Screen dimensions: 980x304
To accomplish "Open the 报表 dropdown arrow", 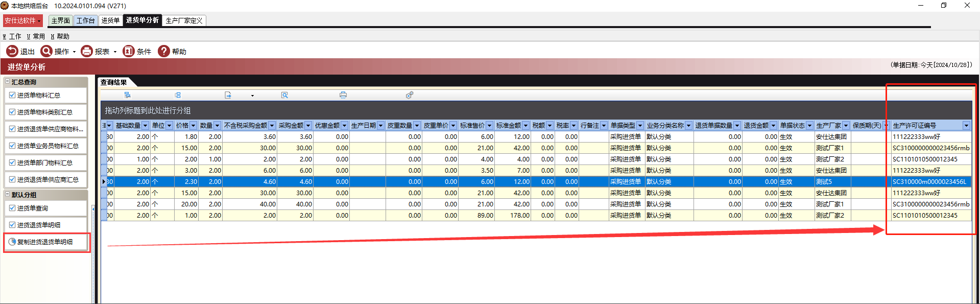I will (x=115, y=52).
